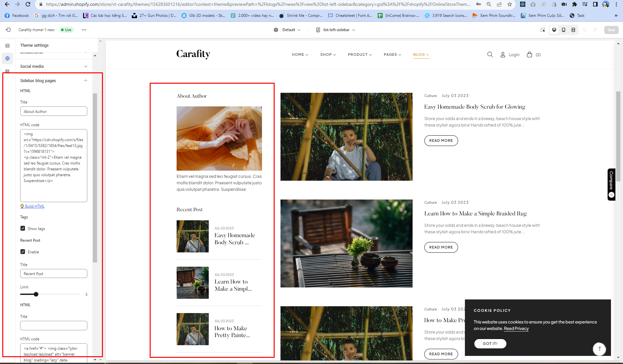Image resolution: width=623 pixels, height=364 pixels.
Task: Open the recent post thumbnail for Learn How to Make
Action: point(193,283)
